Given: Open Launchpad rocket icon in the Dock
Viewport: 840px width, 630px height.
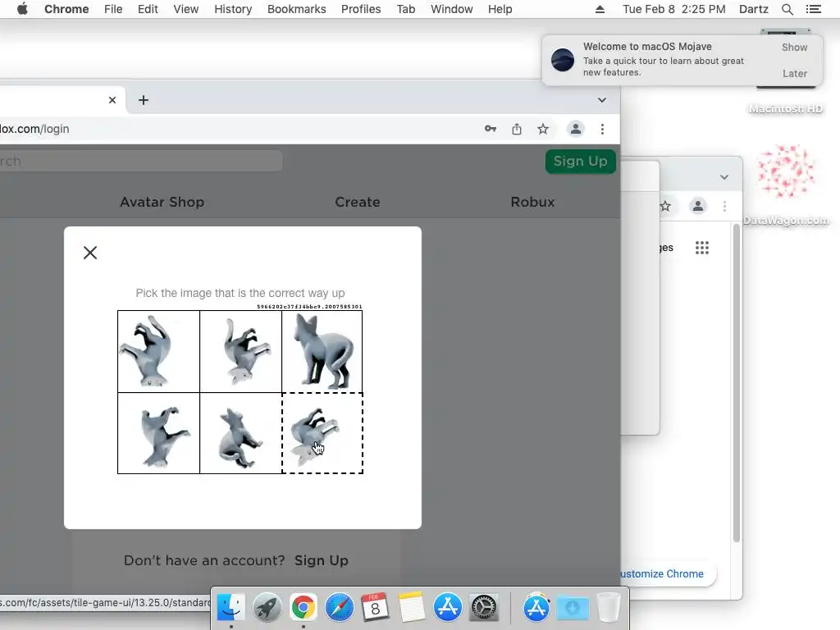Looking at the screenshot, I should 267,608.
